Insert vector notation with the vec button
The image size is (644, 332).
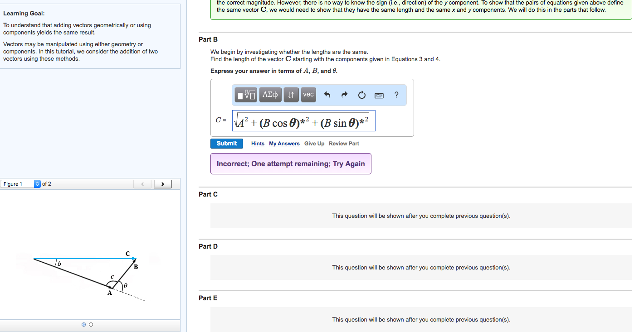(308, 95)
